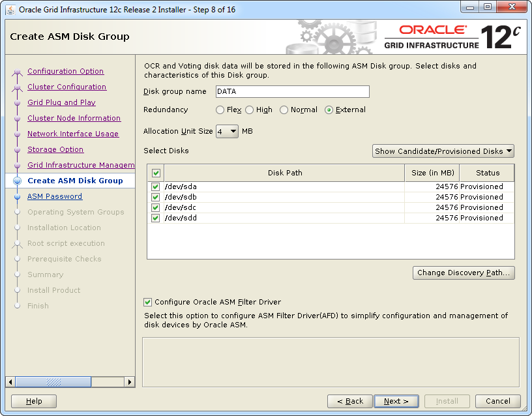The height and width of the screenshot is (416, 532).
Task: Click the Disk group name field
Action: click(292, 92)
